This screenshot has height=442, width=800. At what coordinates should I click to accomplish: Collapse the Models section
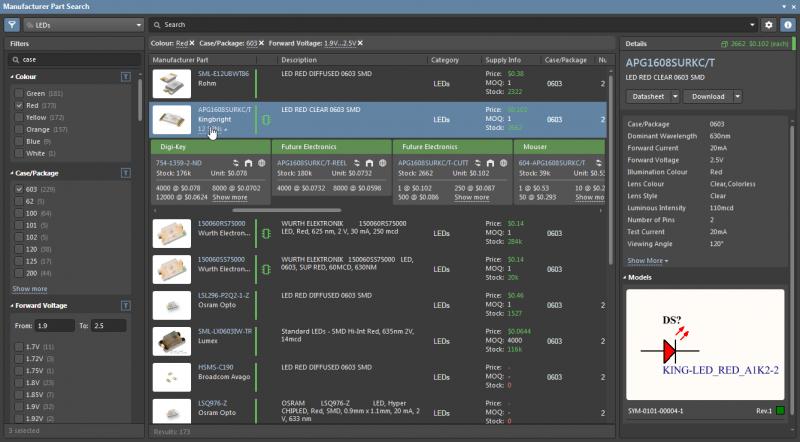624,277
